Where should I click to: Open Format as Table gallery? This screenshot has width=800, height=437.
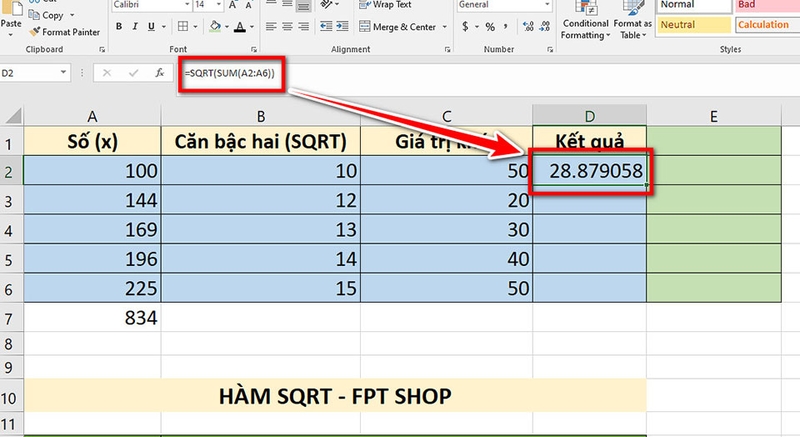(633, 20)
